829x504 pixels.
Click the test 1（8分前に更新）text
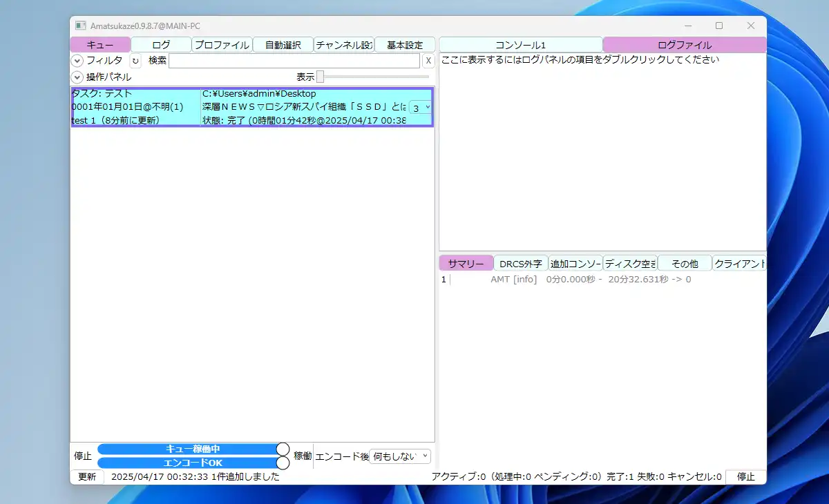pyautogui.click(x=115, y=120)
